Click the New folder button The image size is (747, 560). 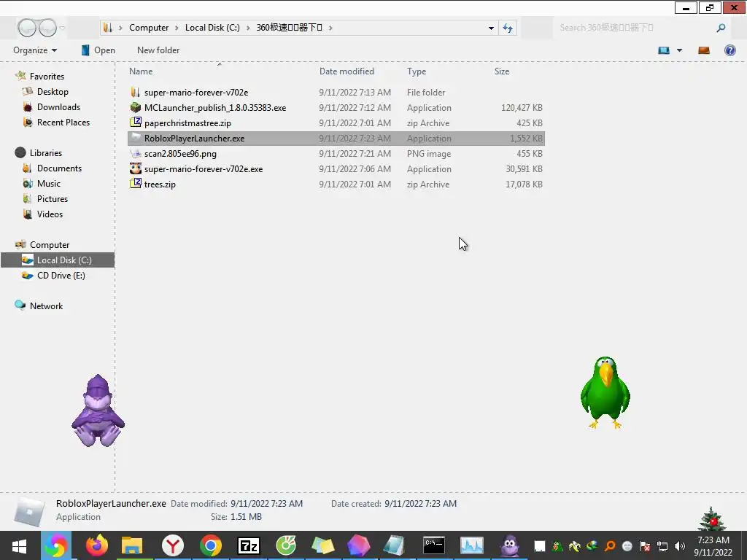point(158,50)
